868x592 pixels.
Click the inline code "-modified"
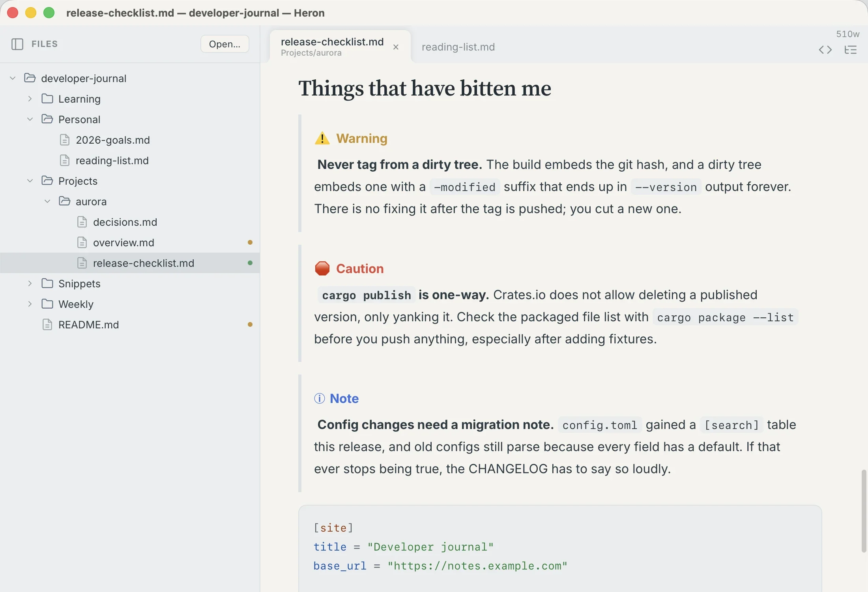465,187
